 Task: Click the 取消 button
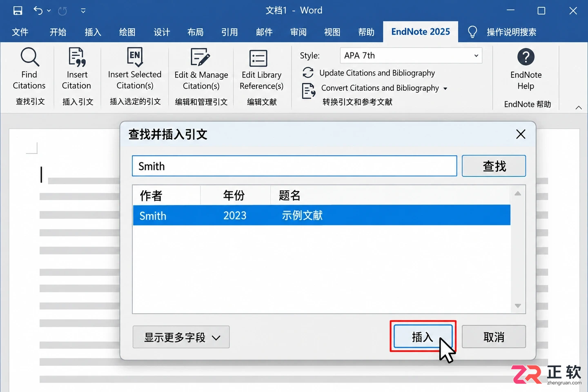pos(494,336)
